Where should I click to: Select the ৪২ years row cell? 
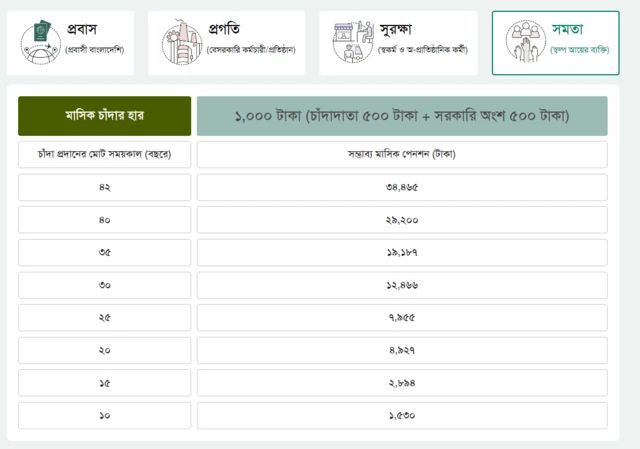point(104,187)
